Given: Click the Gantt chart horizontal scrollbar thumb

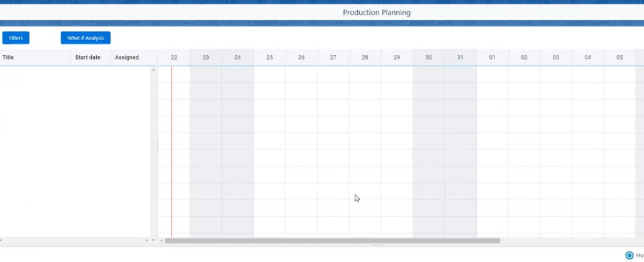Looking at the screenshot, I should point(333,241).
